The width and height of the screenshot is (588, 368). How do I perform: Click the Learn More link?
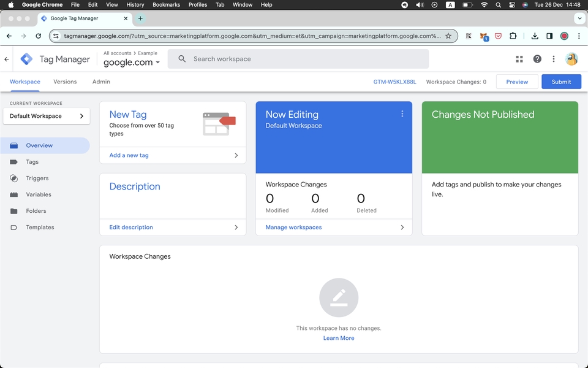[x=339, y=338]
